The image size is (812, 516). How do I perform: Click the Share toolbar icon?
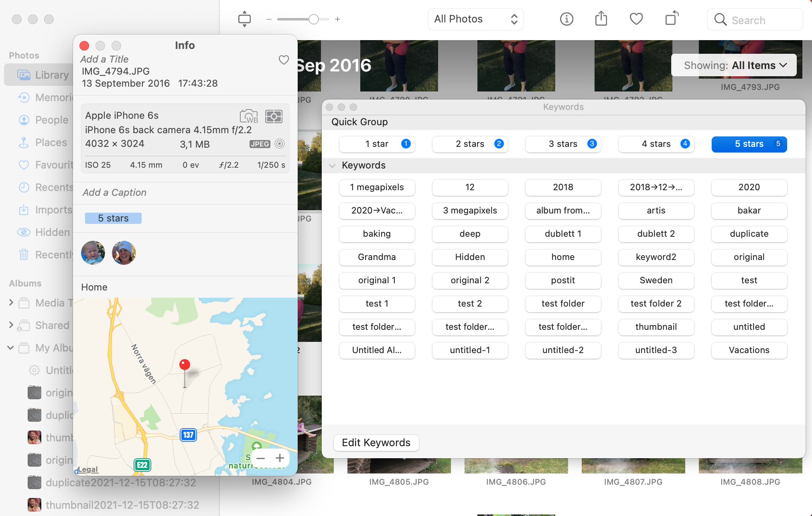pyautogui.click(x=601, y=18)
